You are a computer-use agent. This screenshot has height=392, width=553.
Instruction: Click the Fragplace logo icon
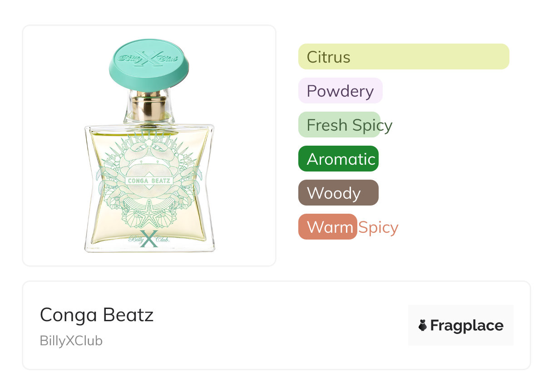click(423, 325)
